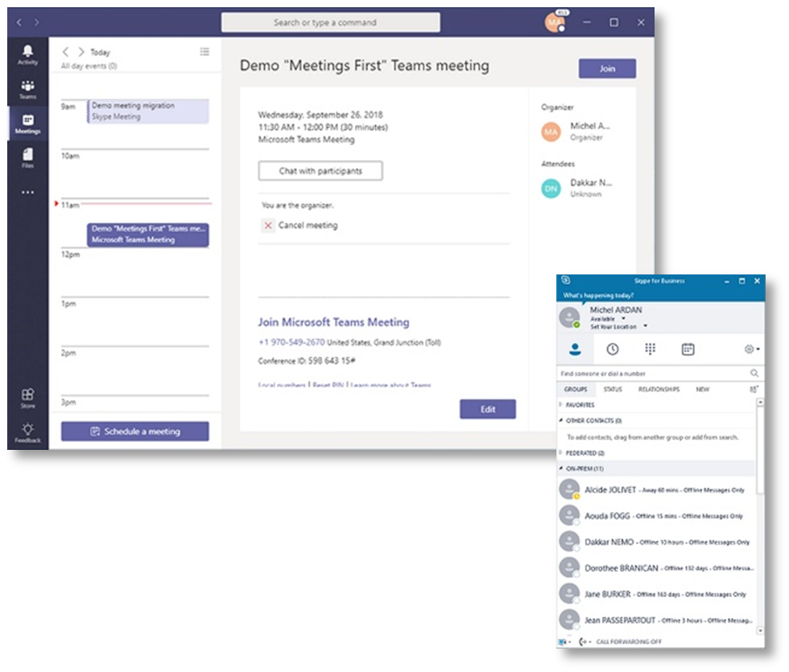The height and width of the screenshot is (672, 789).
Task: Open More apps ellipsis in Teams sidebar
Action: coord(27,192)
